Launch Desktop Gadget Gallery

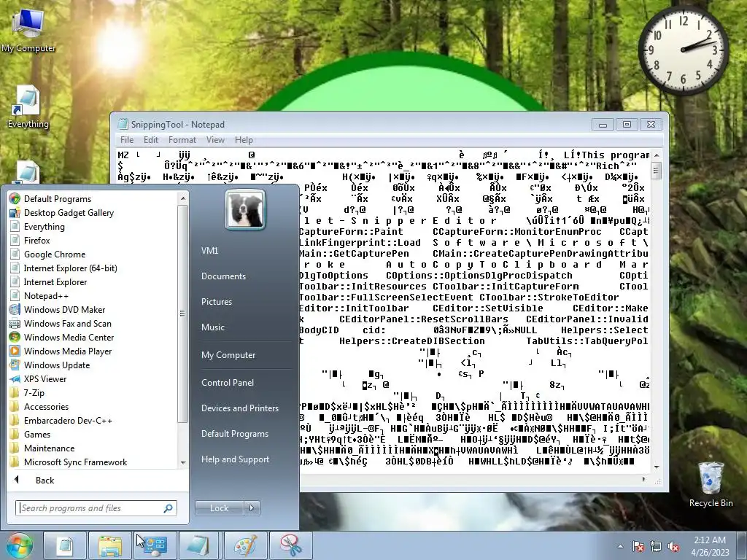click(x=69, y=213)
